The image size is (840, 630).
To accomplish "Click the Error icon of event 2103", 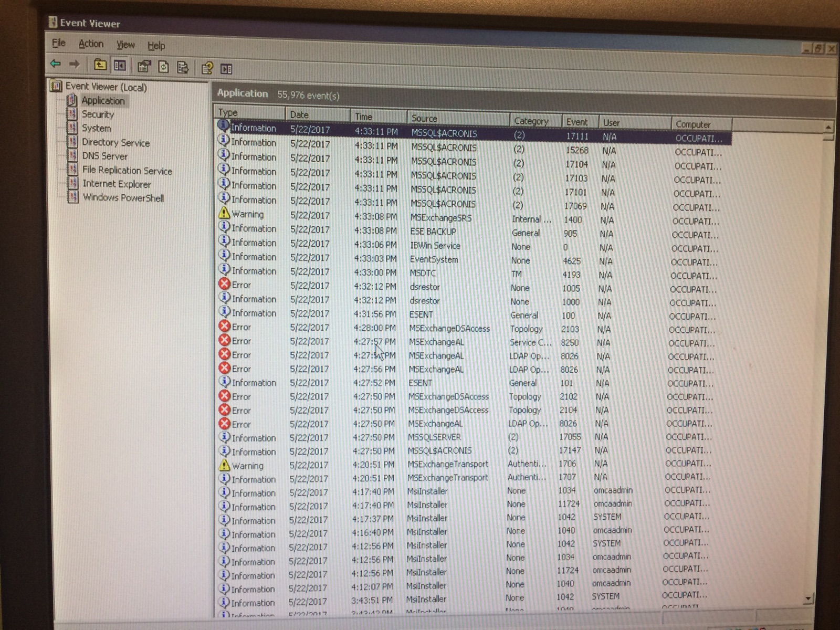I will pyautogui.click(x=225, y=326).
